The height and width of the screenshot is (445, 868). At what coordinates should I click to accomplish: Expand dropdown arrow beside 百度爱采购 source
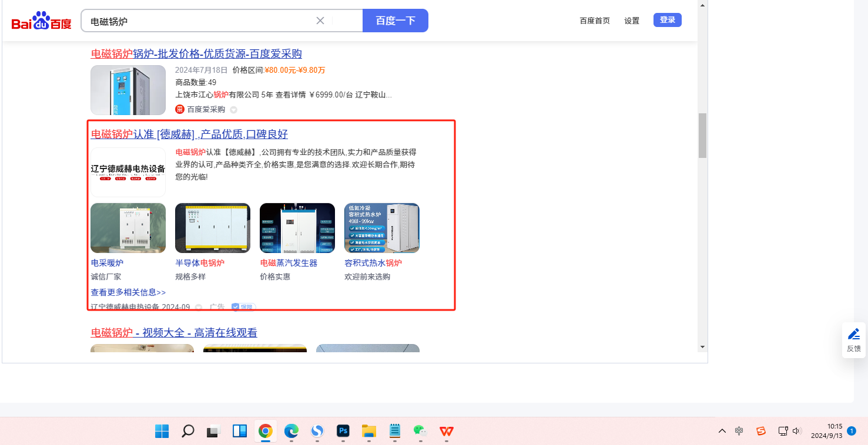click(x=233, y=110)
